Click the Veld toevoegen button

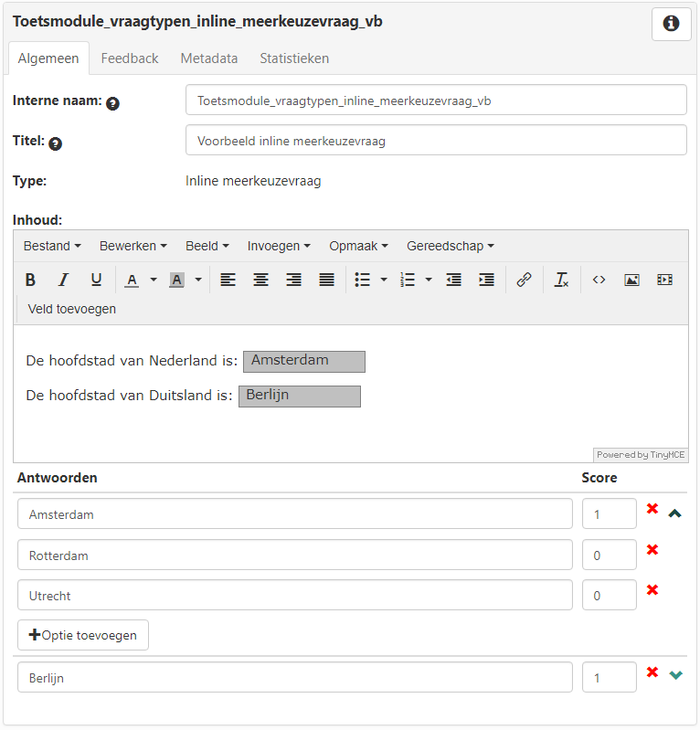click(x=72, y=309)
